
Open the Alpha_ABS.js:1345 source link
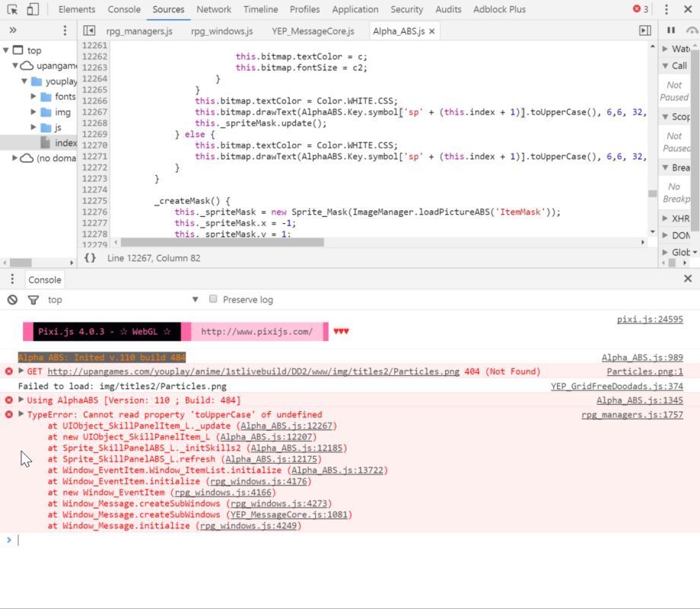pyautogui.click(x=639, y=400)
